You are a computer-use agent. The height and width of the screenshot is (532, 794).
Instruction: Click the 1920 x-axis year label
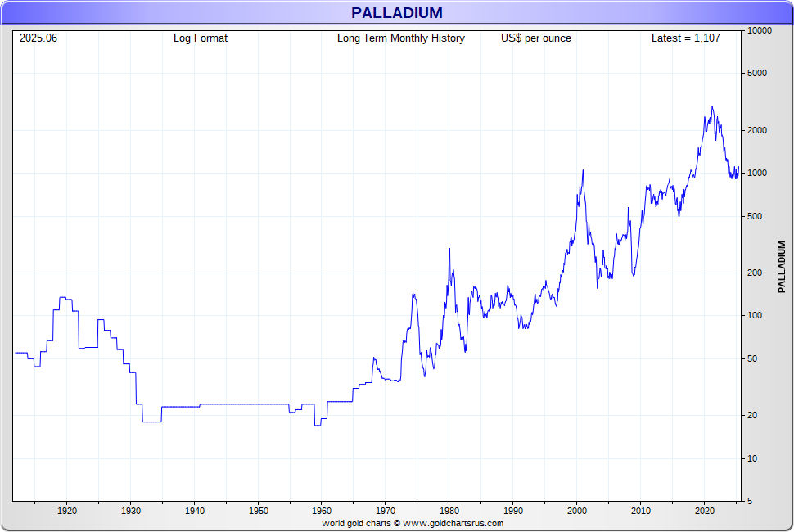click(x=67, y=512)
